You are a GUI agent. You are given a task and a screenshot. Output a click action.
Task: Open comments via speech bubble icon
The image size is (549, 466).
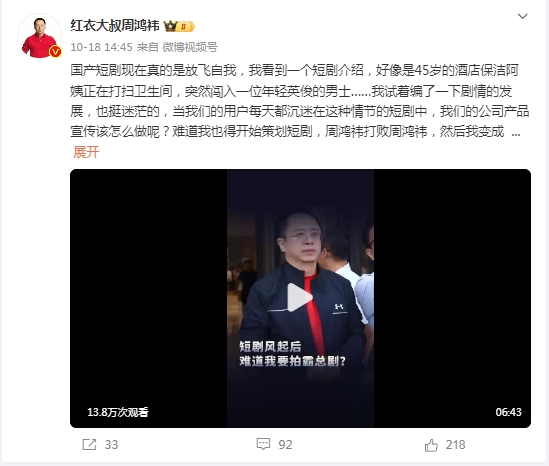click(x=263, y=444)
